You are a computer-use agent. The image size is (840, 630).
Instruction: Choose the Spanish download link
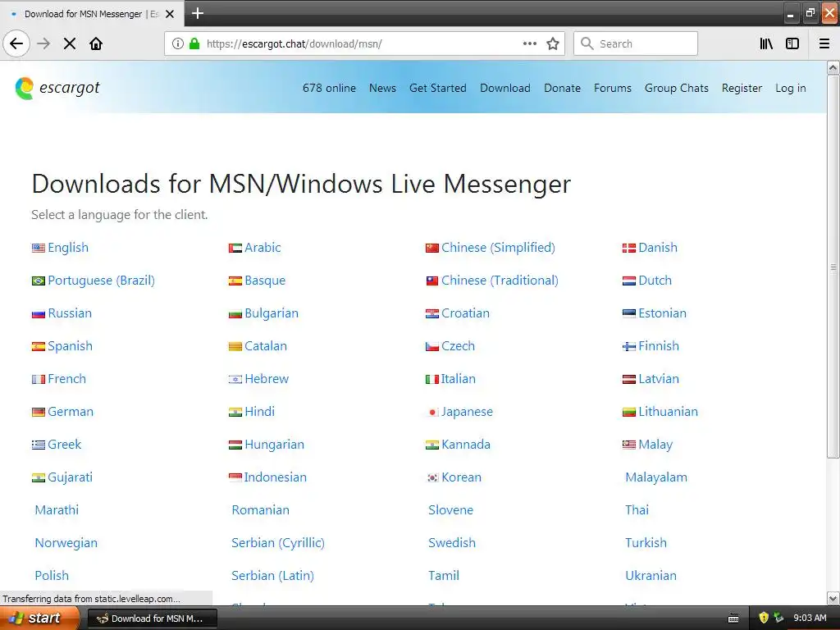pos(71,346)
